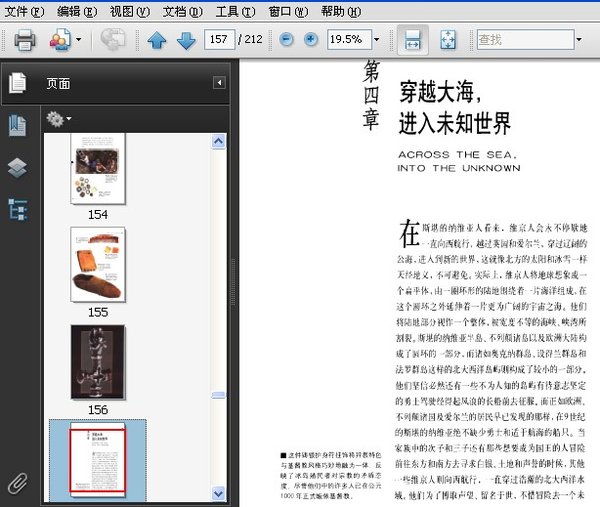Toggle the fit width scrolling mode
This screenshot has height=507, width=600.
point(410,40)
